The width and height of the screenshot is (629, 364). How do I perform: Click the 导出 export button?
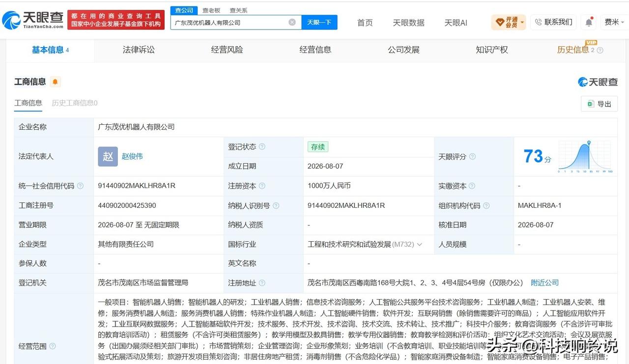click(x=599, y=104)
